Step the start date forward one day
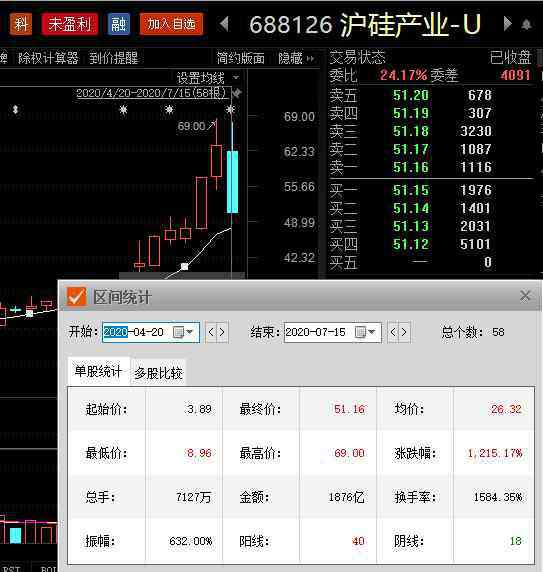Screen dimensions: 543x572 [x=222, y=332]
